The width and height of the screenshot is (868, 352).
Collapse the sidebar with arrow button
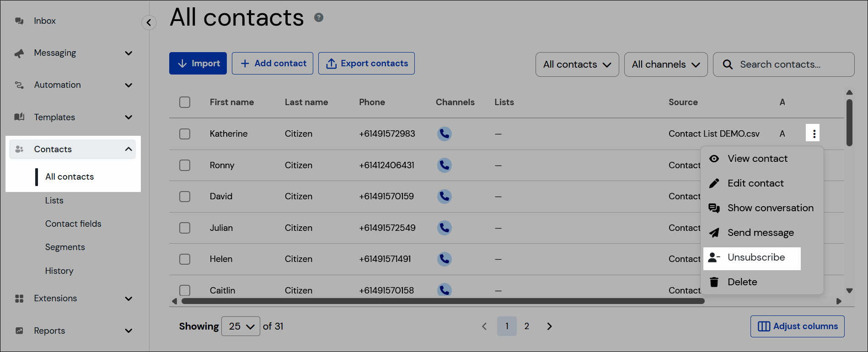[x=149, y=22]
